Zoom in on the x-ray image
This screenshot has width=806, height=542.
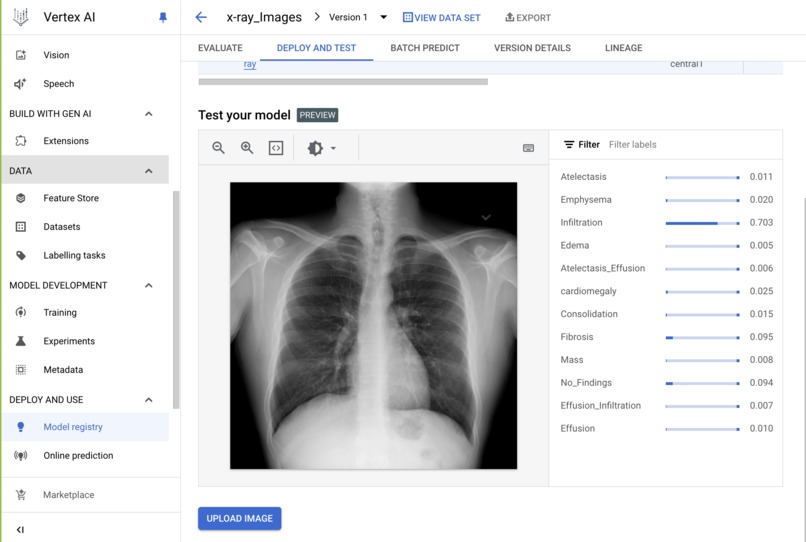pos(247,148)
